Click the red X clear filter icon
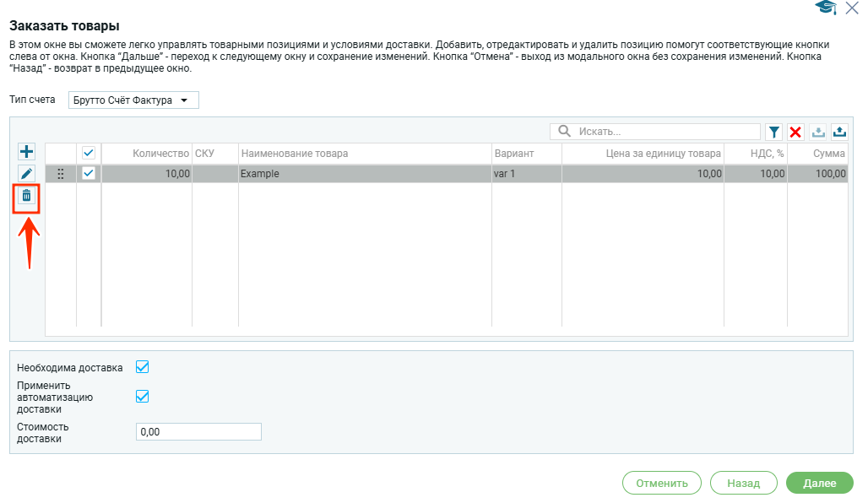 pyautogui.click(x=795, y=132)
